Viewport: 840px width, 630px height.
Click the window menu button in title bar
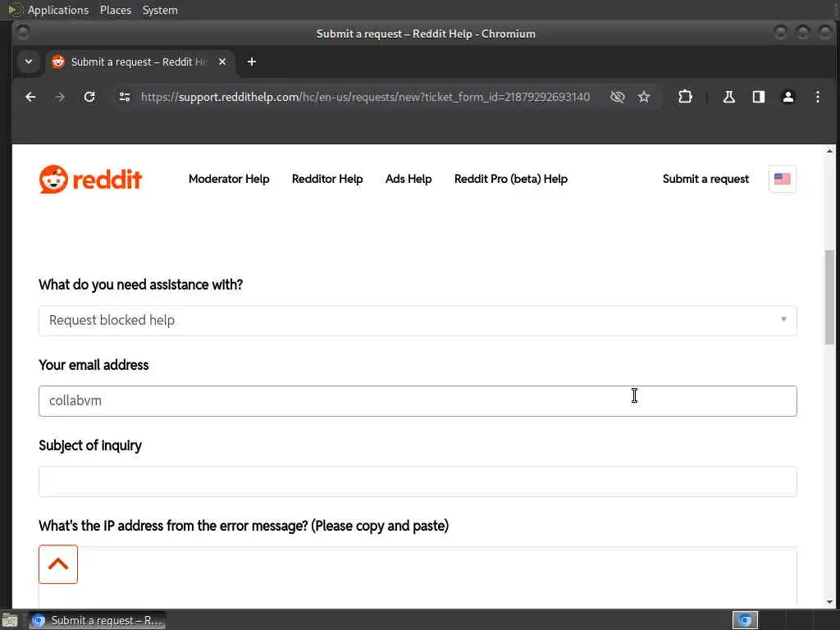22,33
